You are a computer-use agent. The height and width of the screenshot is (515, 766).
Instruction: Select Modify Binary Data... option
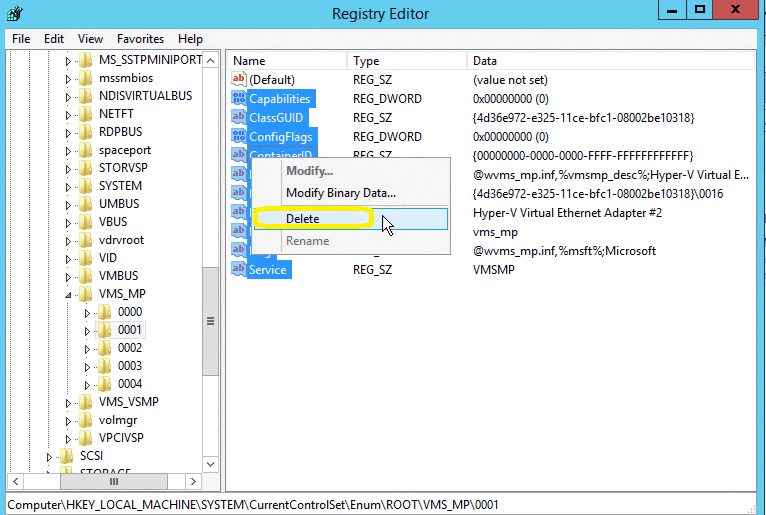[x=341, y=193]
